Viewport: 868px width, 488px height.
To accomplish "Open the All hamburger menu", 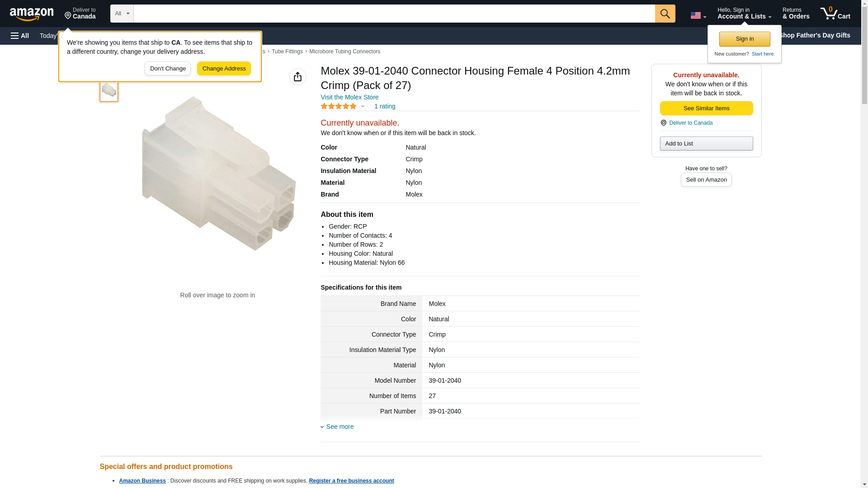I will pos(20,36).
